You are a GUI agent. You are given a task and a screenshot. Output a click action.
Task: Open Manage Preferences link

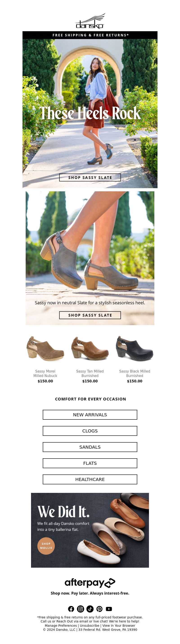(61, 625)
